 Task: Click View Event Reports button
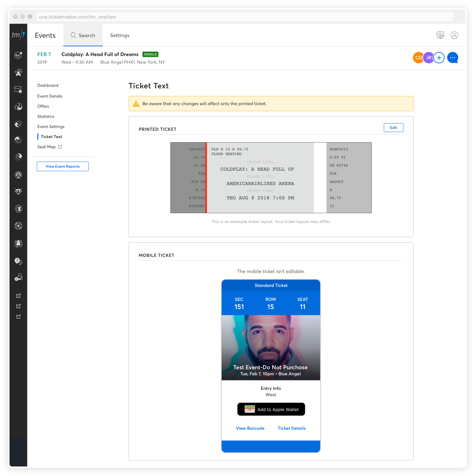point(63,166)
